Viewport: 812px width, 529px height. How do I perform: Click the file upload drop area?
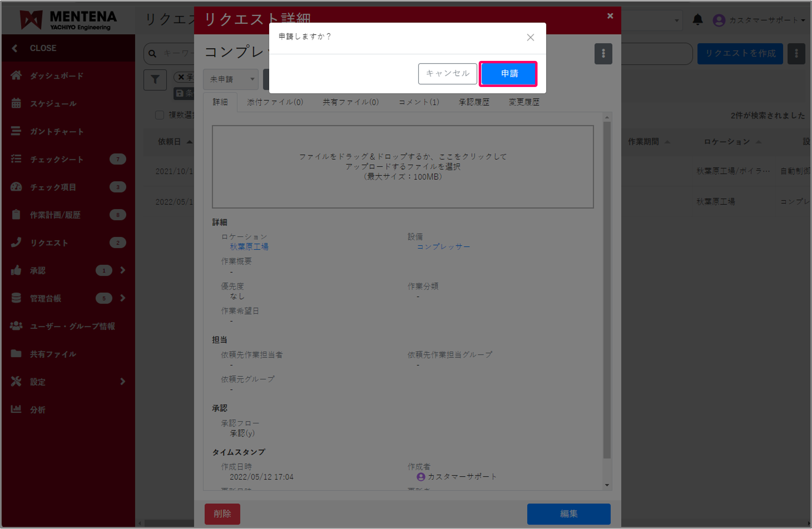pos(403,166)
